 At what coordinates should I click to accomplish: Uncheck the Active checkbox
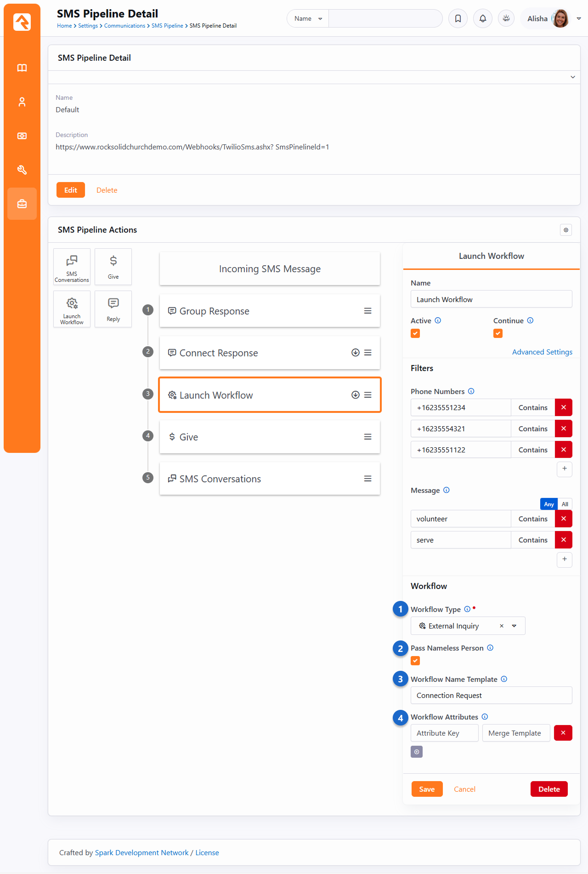[415, 333]
